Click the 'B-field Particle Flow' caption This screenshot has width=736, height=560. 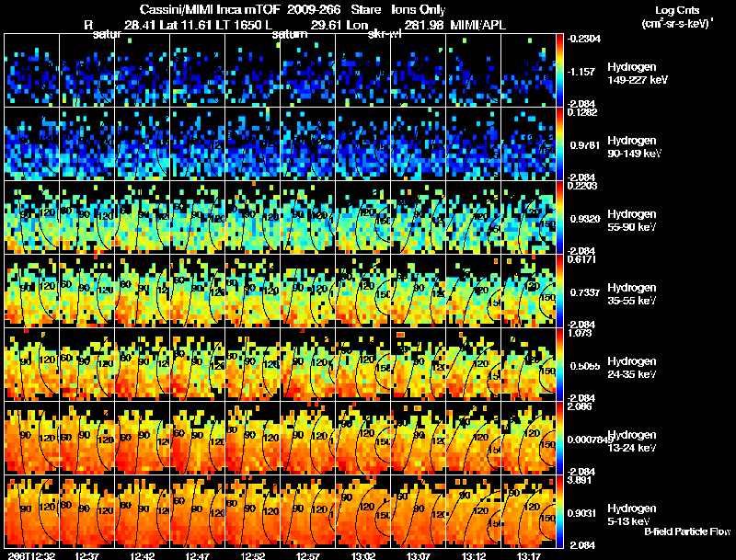click(687, 531)
